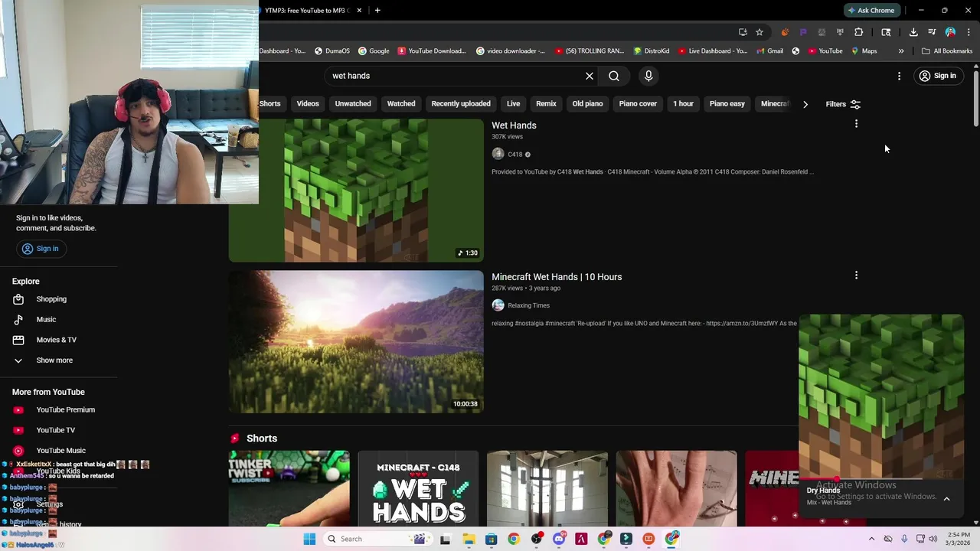Select Recently uploaded chip
The width and height of the screenshot is (980, 551).
pyautogui.click(x=461, y=104)
